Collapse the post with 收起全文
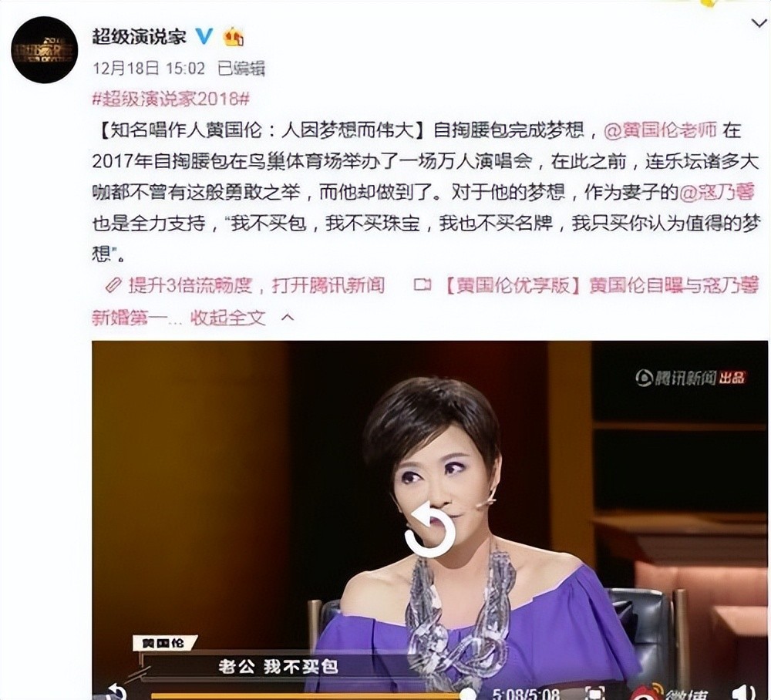This screenshot has height=700, width=771. [228, 318]
